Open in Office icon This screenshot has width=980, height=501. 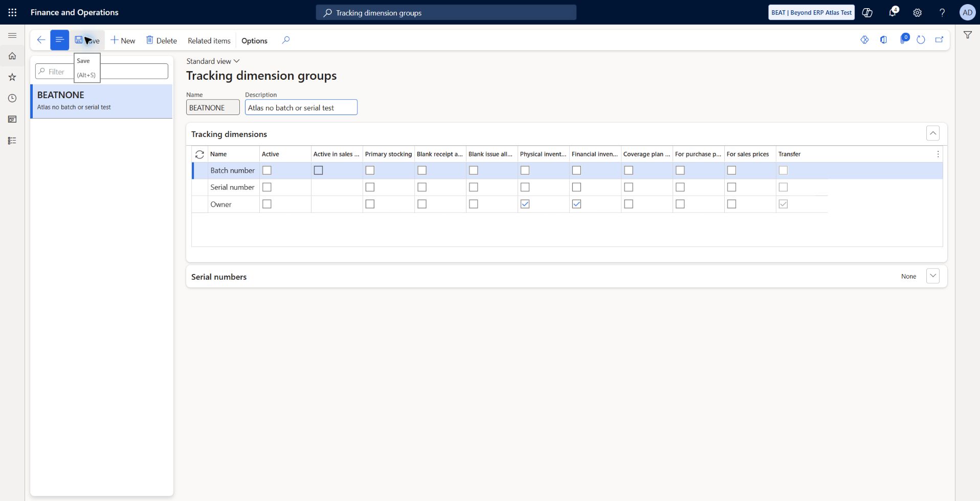(x=883, y=40)
